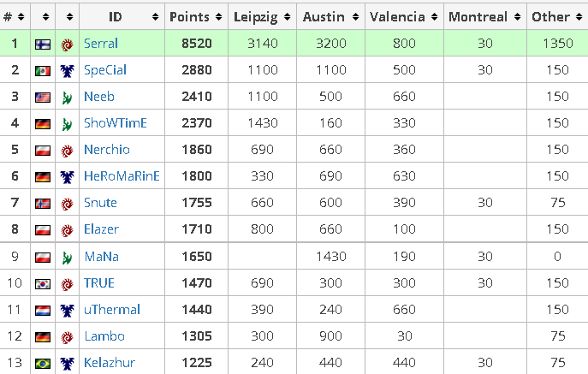Sort table by the Points column
Image resolution: width=588 pixels, height=374 pixels.
(196, 17)
